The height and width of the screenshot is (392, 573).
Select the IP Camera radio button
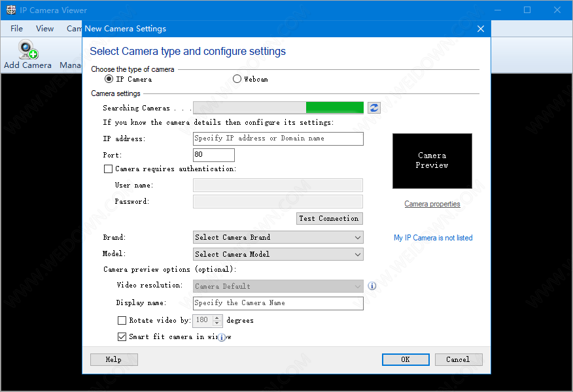pos(109,79)
